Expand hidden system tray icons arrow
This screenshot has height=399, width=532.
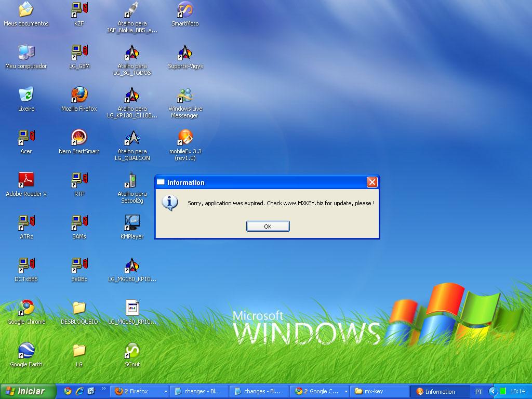click(493, 391)
